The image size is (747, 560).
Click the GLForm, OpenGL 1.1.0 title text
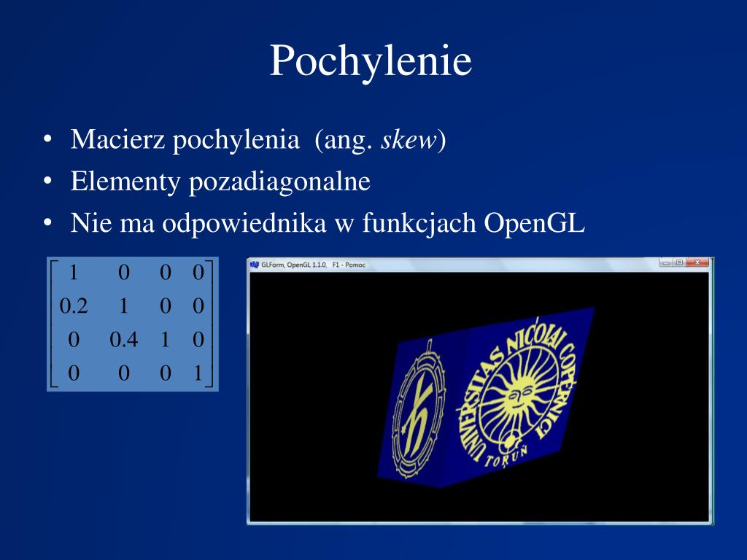click(293, 265)
